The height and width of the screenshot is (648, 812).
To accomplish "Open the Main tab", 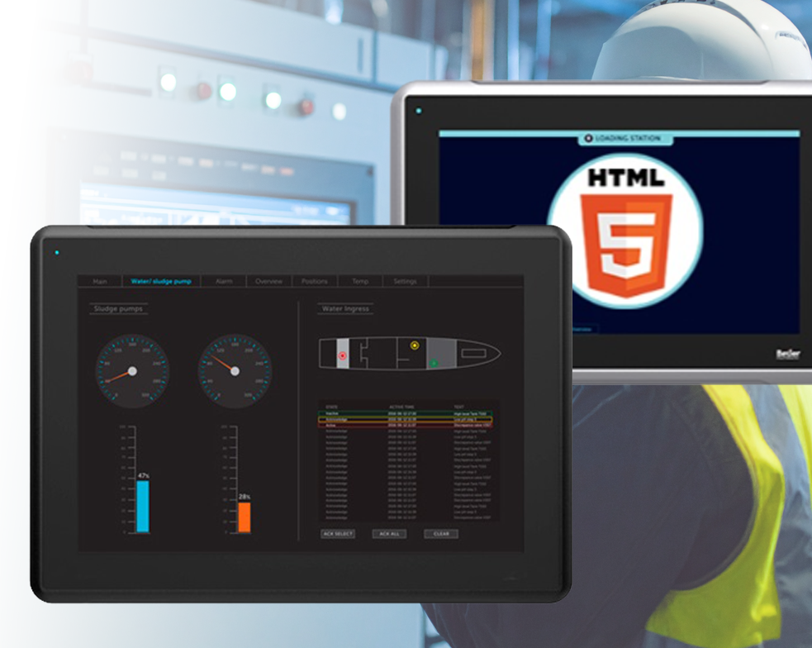I will click(x=100, y=281).
